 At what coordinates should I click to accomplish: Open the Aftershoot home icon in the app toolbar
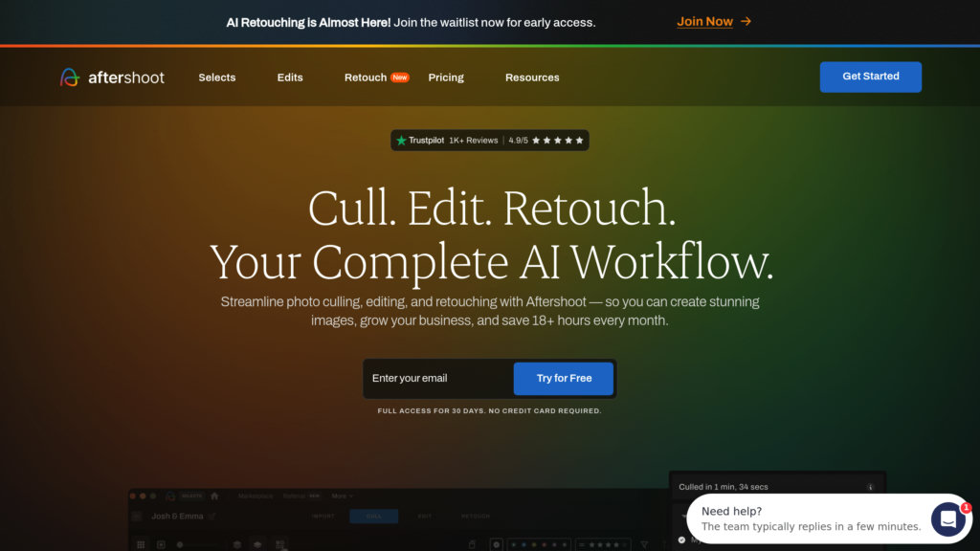coord(214,496)
